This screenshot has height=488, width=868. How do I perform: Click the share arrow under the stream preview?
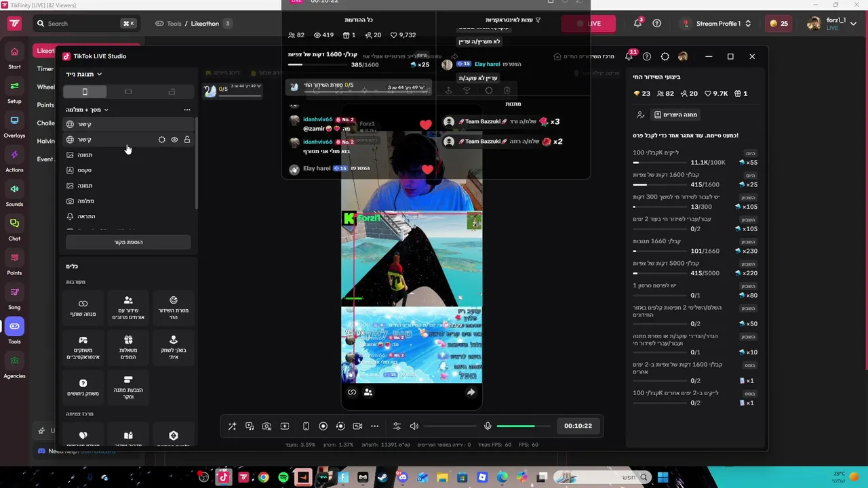tap(471, 392)
